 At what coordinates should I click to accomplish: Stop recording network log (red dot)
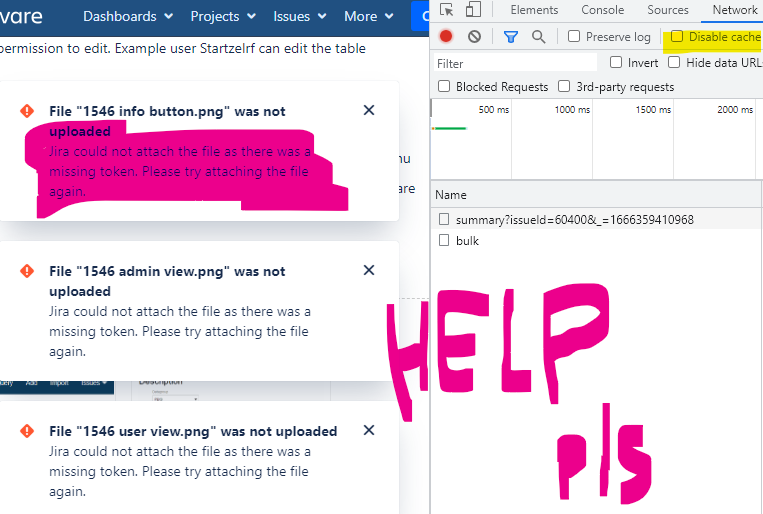click(x=446, y=37)
